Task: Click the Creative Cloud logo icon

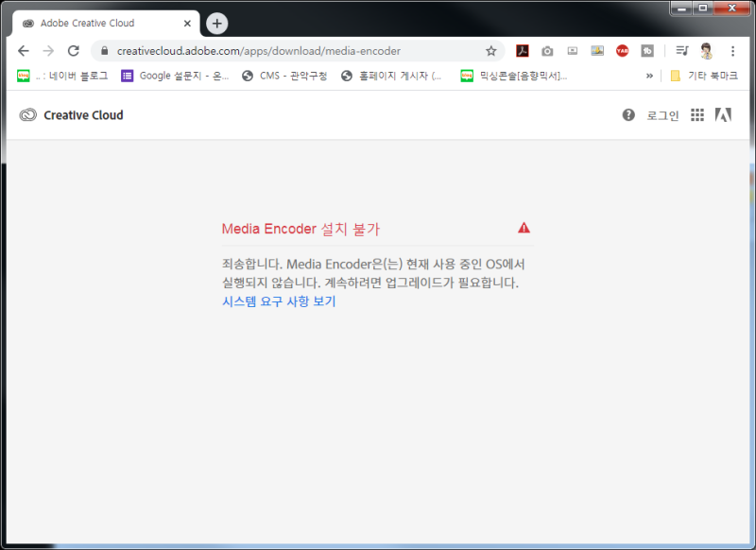Action: (x=28, y=115)
